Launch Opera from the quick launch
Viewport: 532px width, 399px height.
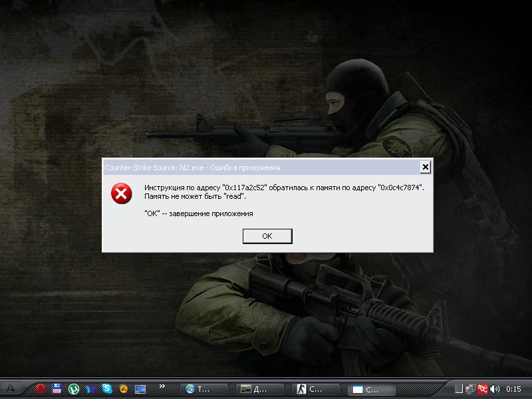click(41, 389)
